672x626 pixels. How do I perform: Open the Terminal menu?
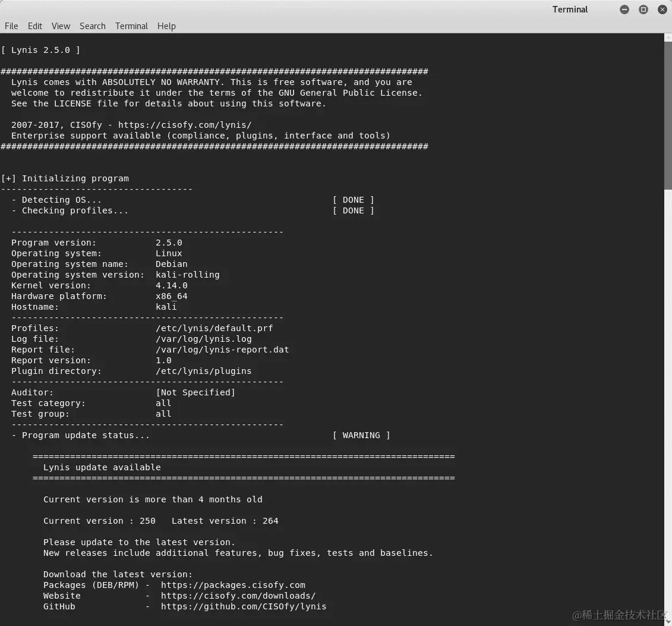[131, 26]
